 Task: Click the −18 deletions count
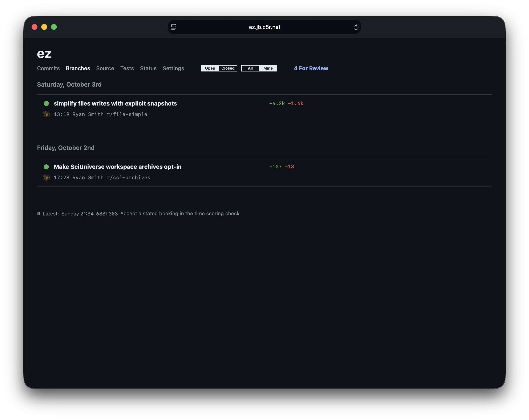[x=289, y=167]
